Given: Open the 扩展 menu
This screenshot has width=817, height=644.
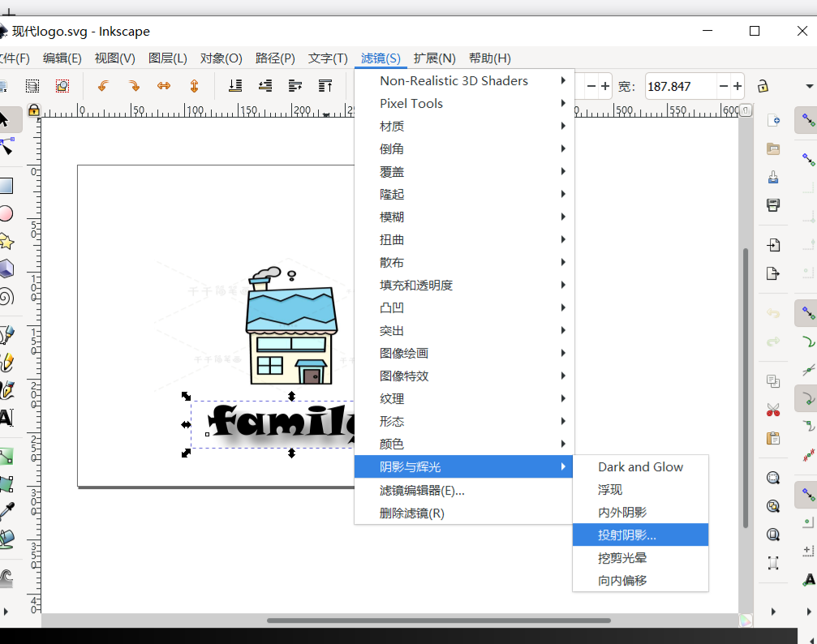Looking at the screenshot, I should (x=435, y=58).
